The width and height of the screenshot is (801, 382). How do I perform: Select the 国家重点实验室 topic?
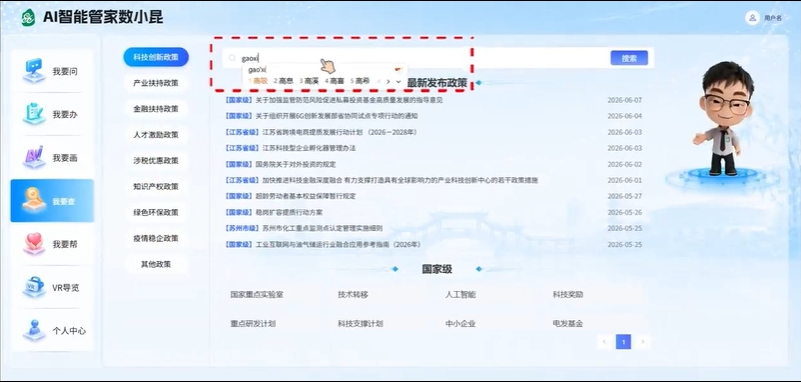point(256,295)
